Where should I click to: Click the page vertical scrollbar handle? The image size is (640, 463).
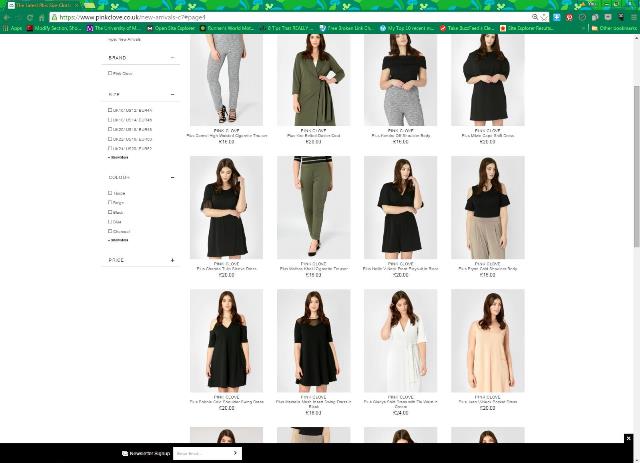(x=636, y=166)
